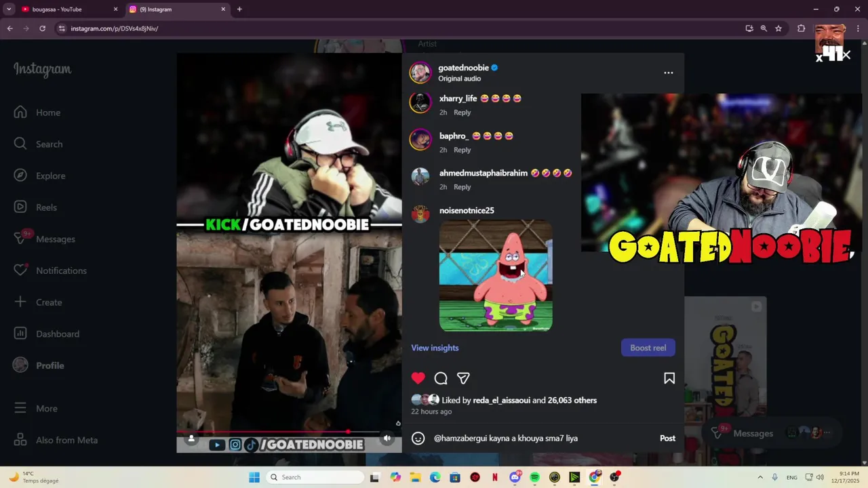Click the Post comment button
Viewport: 868px width, 488px height.
[x=667, y=439]
